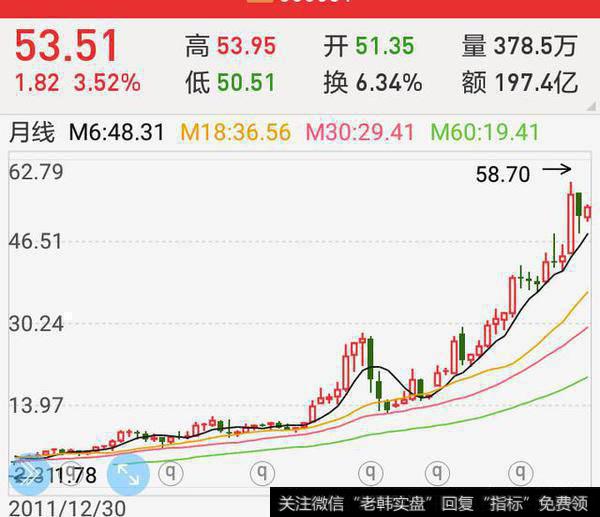This screenshot has width=600, height=517.
Task: Tap the 46.51 price axis label
Action: coord(36,241)
